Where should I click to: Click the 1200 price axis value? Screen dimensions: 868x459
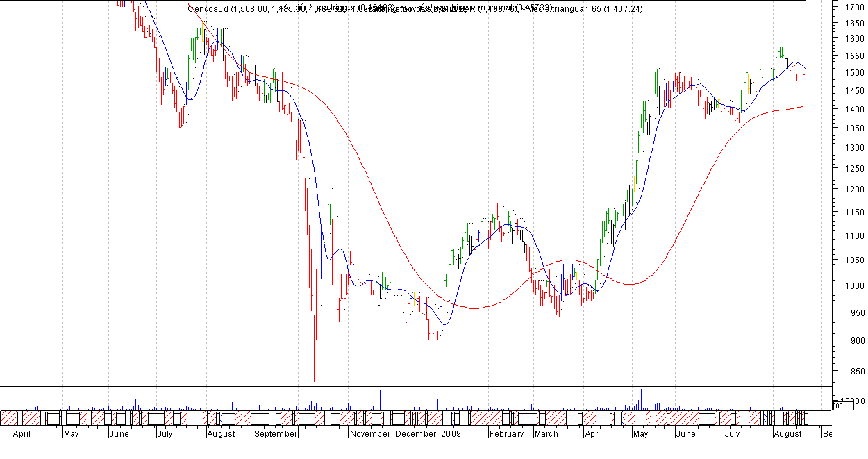[854, 190]
